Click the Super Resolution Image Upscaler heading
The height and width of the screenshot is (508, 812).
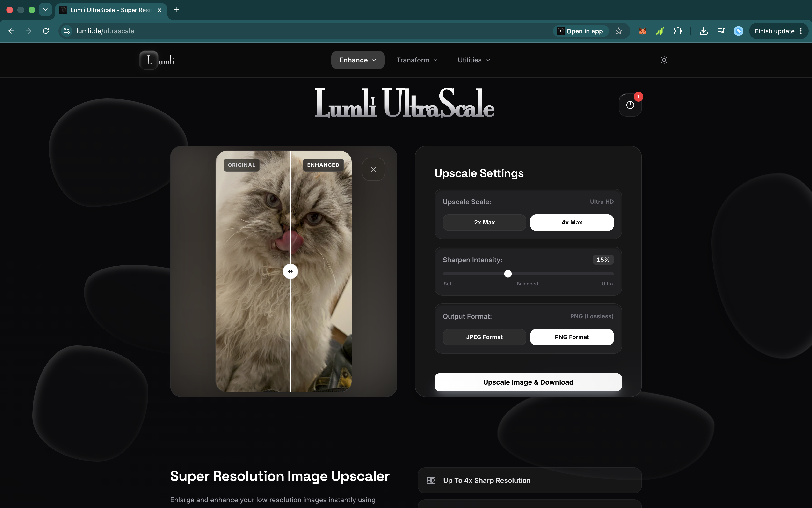coord(280,476)
